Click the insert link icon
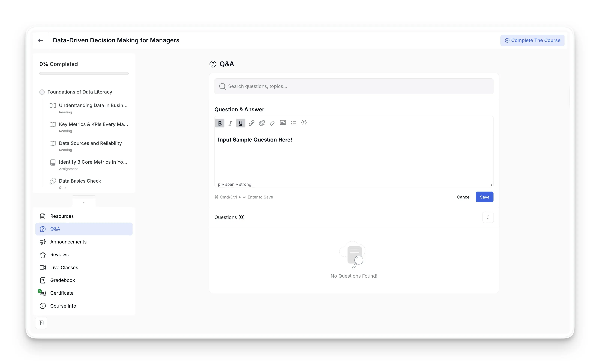Viewport: 600px width, 364px height. click(251, 123)
